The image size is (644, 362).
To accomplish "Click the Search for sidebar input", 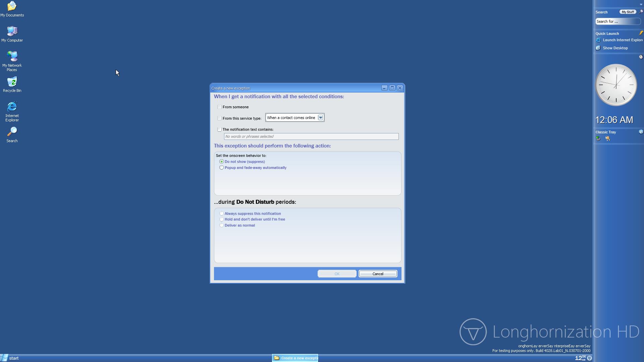I will tap(618, 21).
